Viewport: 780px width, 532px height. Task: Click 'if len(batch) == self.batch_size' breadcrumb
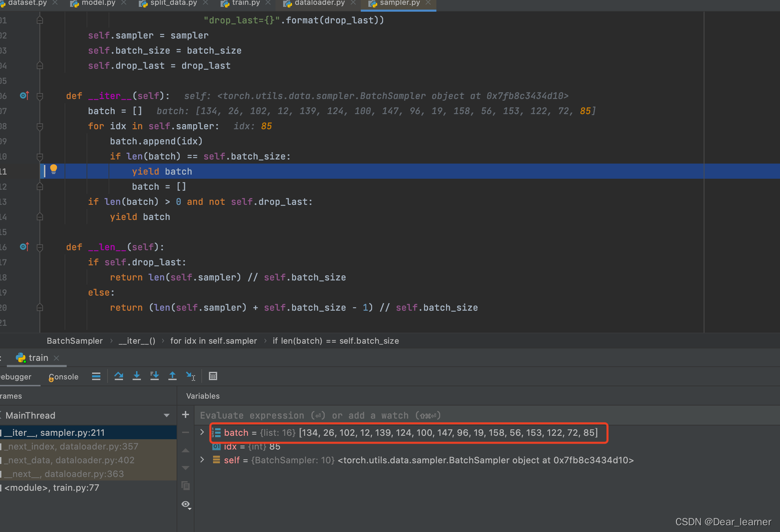[336, 341]
